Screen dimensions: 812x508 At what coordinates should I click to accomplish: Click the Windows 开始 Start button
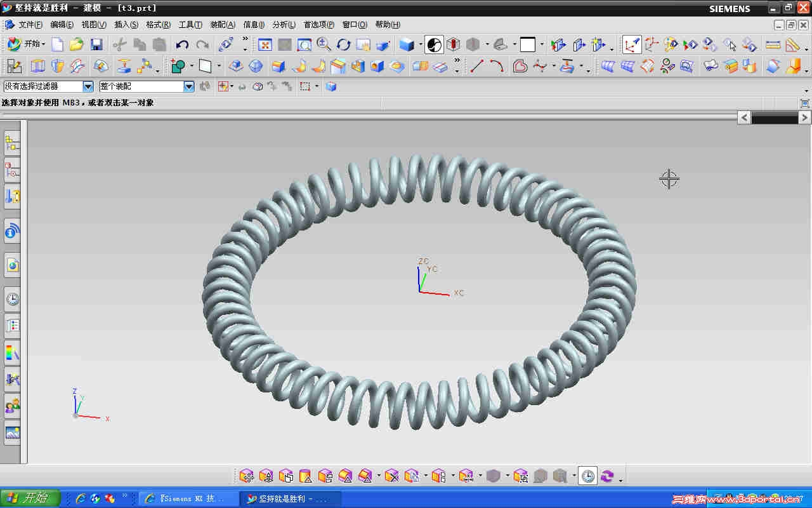pyautogui.click(x=30, y=498)
